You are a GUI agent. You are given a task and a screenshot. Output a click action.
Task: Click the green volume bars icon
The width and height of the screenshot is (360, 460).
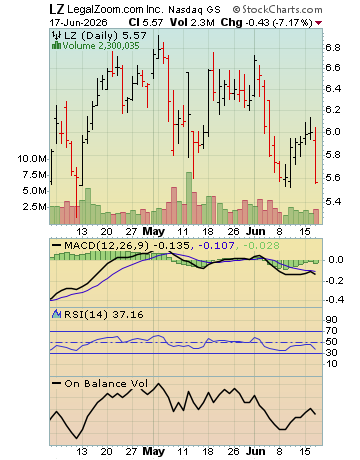[56, 45]
